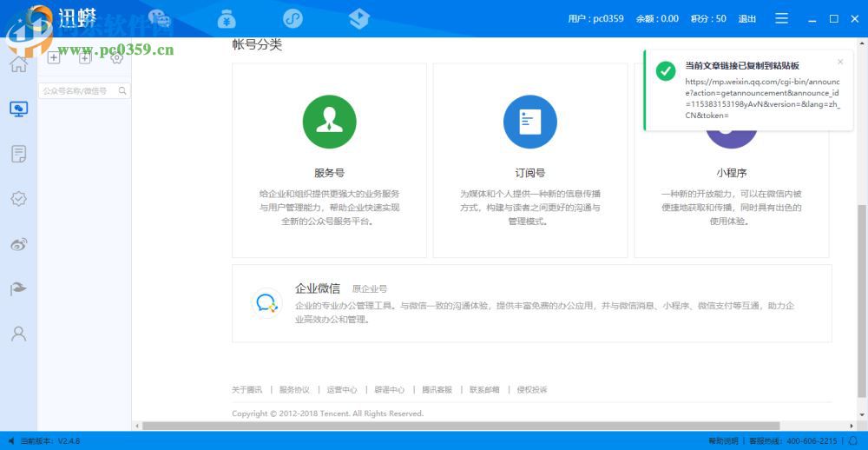Open the Weibo sidebar icon

pyautogui.click(x=19, y=244)
